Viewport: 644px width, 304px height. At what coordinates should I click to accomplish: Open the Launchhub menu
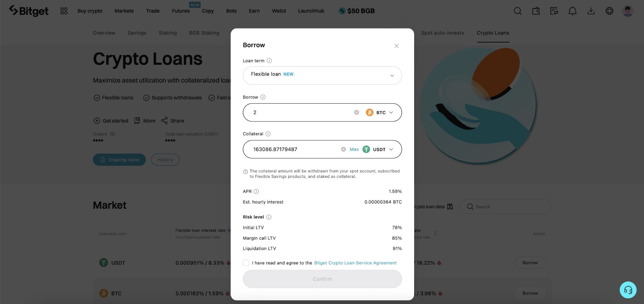311,11
